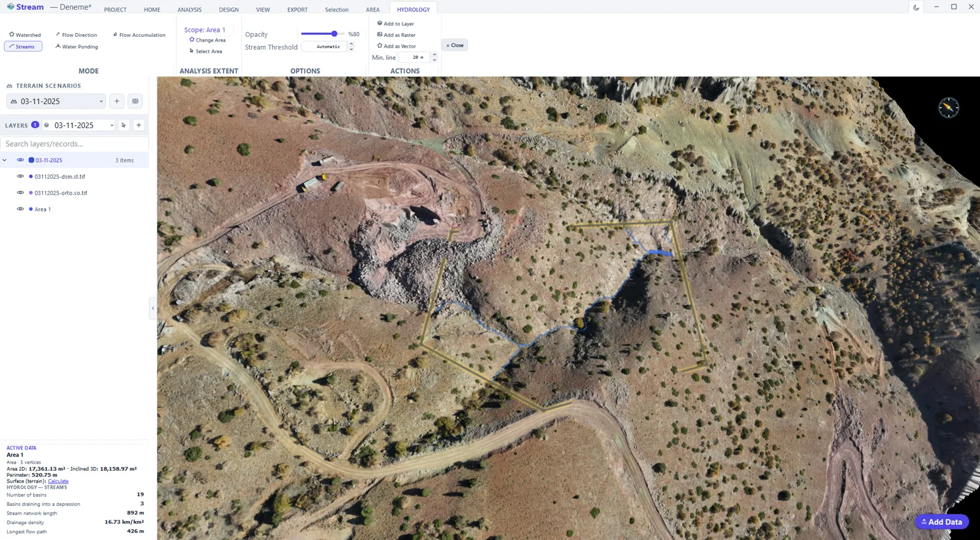Collapse the 03-11-2025 layer group
This screenshot has width=980, height=540.
click(x=5, y=160)
